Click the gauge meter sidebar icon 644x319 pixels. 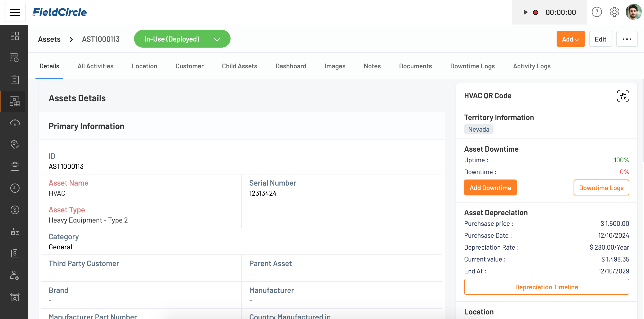point(14,123)
